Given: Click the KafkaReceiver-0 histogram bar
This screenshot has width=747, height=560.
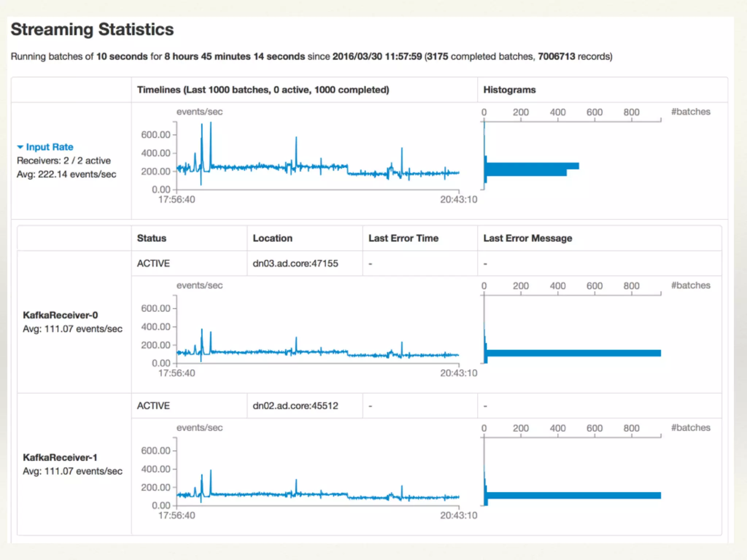Looking at the screenshot, I should 573,353.
